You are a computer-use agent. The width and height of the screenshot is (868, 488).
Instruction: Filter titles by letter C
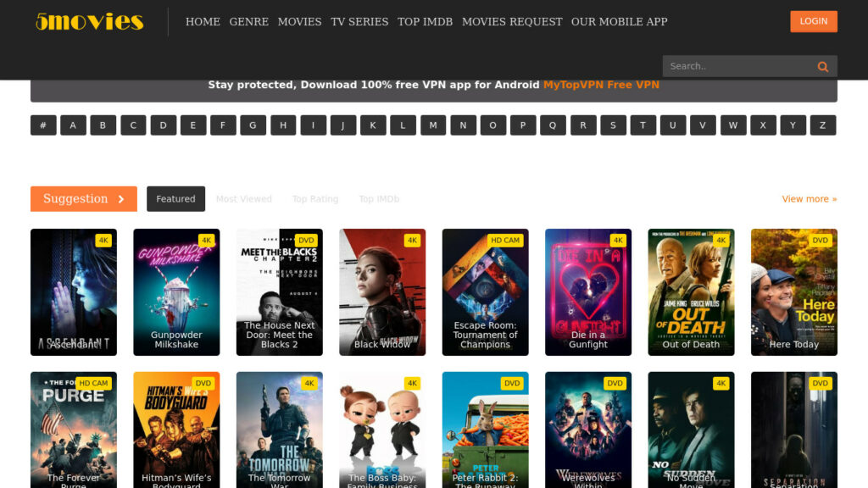click(133, 125)
